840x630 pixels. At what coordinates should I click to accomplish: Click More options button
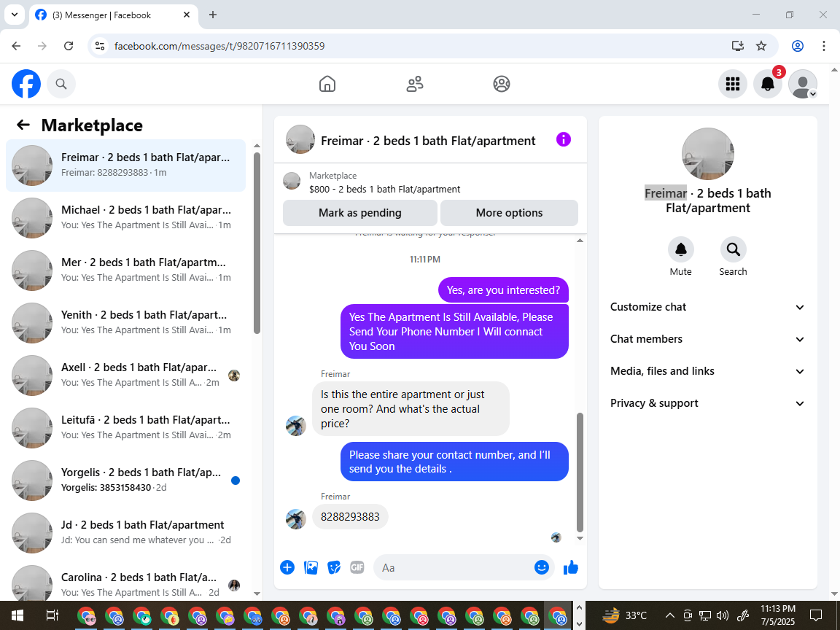point(509,213)
